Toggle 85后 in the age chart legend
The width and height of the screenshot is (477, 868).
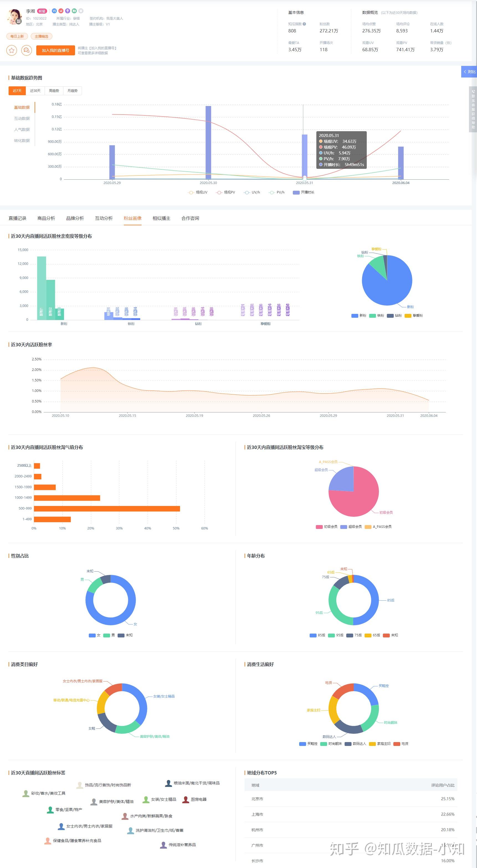(317, 635)
